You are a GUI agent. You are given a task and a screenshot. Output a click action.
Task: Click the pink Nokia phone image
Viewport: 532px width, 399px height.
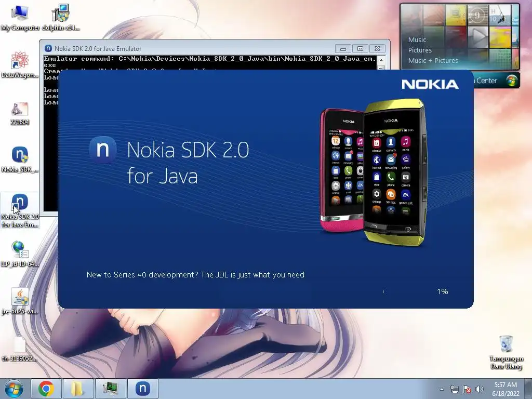(x=342, y=170)
